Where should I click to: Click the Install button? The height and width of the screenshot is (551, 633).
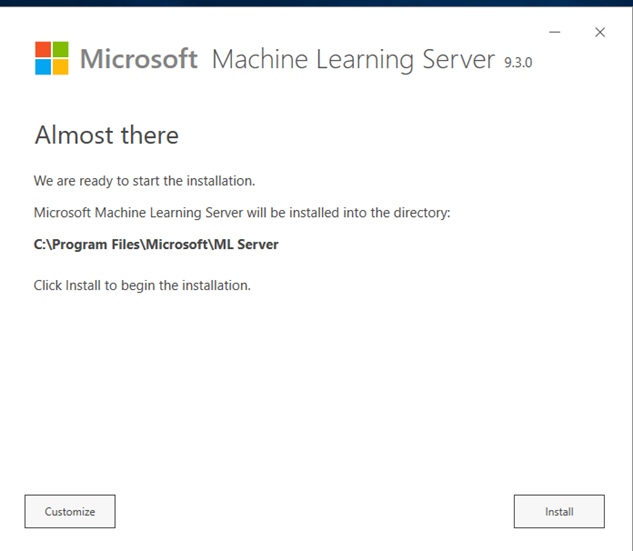coord(559,511)
